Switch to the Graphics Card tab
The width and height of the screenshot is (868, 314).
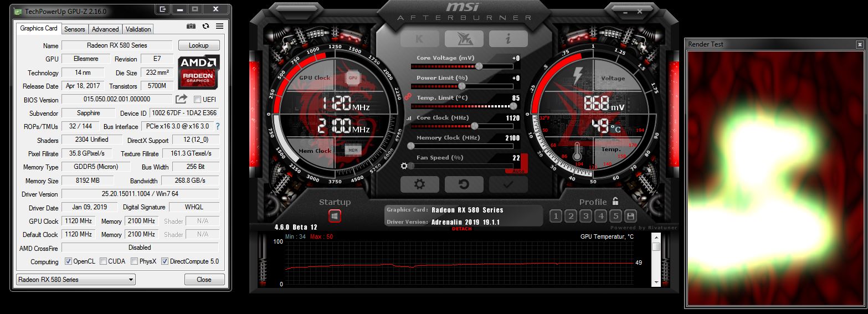[39, 29]
